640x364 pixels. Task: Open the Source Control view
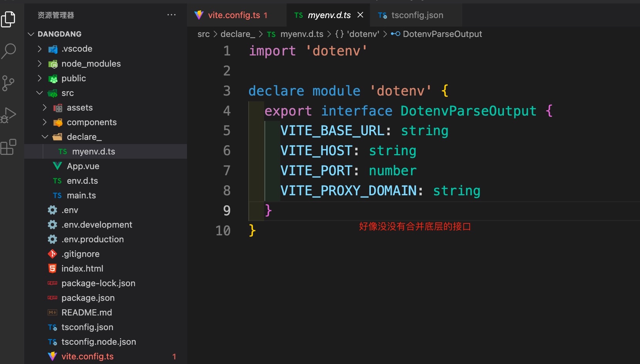[x=8, y=83]
